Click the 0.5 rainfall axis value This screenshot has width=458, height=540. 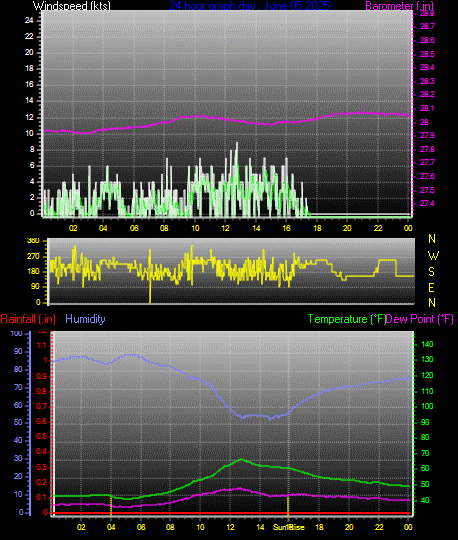tap(42, 436)
